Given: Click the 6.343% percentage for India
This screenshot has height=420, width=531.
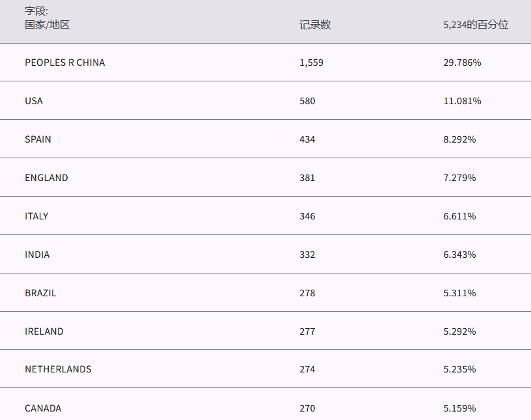Looking at the screenshot, I should [459, 255].
